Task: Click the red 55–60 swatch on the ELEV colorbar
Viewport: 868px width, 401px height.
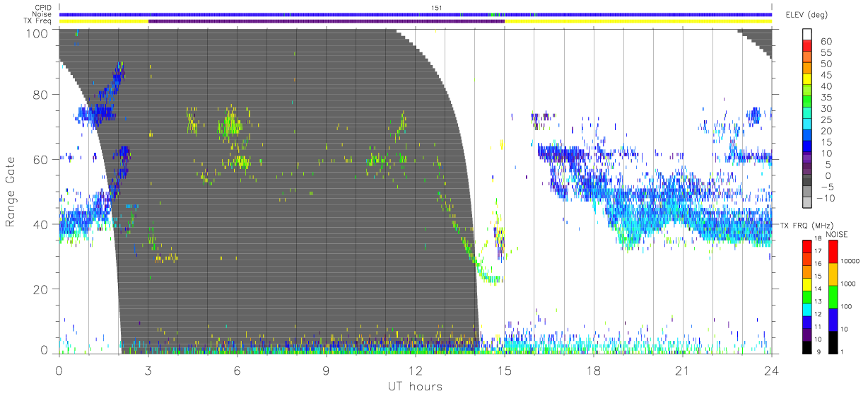Action: (x=807, y=47)
